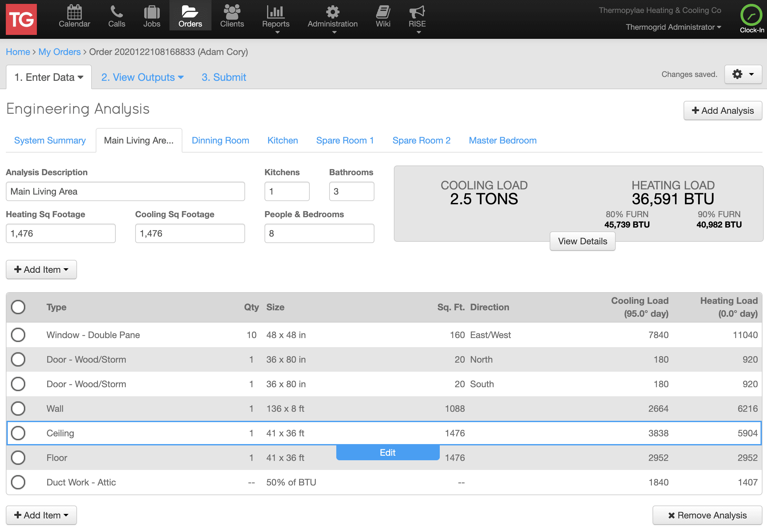Open the Calendar icon in navbar

[74, 13]
